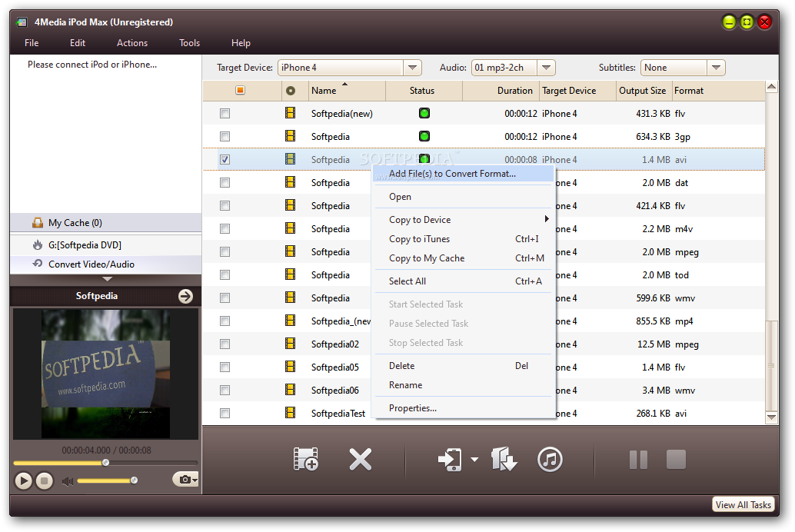
Task: Mute the preview volume speaker icon
Action: point(68,480)
